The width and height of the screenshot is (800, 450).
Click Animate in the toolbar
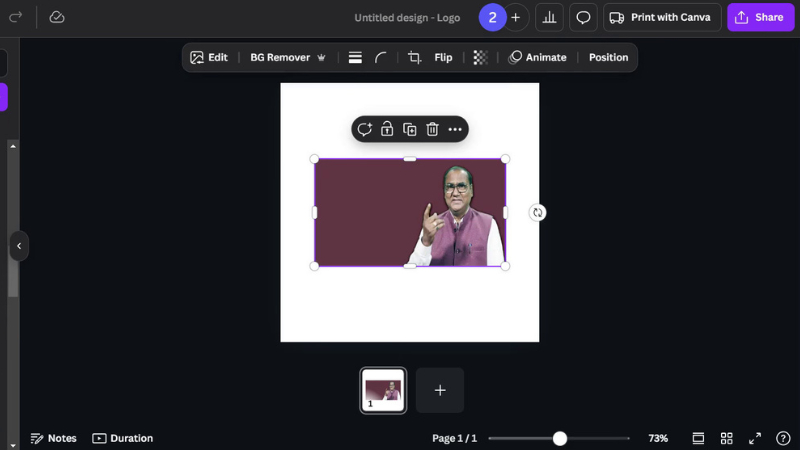(537, 58)
